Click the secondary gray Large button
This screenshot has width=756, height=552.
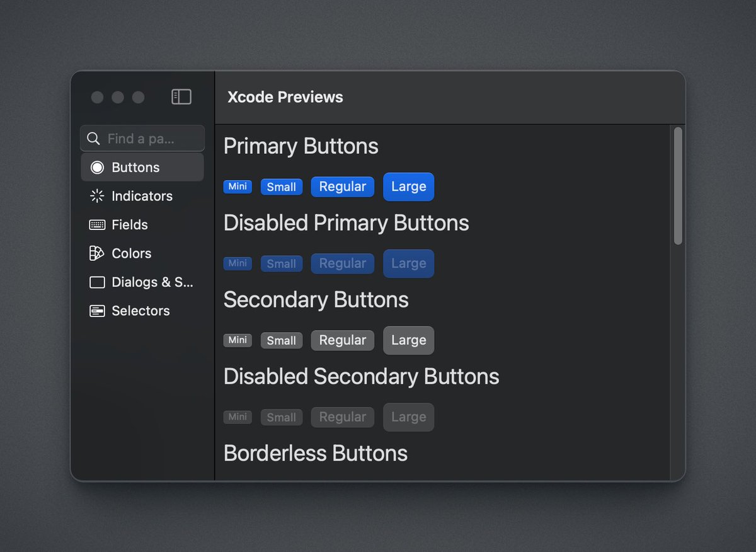click(409, 340)
